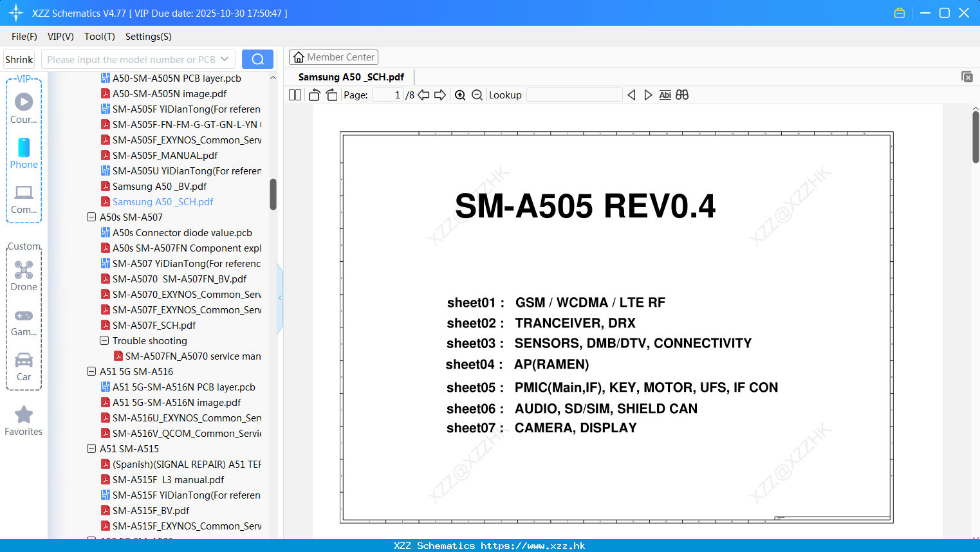Toggle the two-page side panel view icon
The height and width of the screenshot is (552, 980).
[295, 95]
